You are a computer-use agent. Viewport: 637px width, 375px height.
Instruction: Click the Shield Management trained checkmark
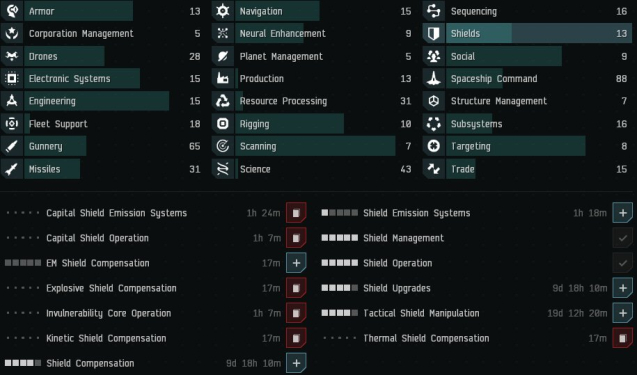point(622,238)
